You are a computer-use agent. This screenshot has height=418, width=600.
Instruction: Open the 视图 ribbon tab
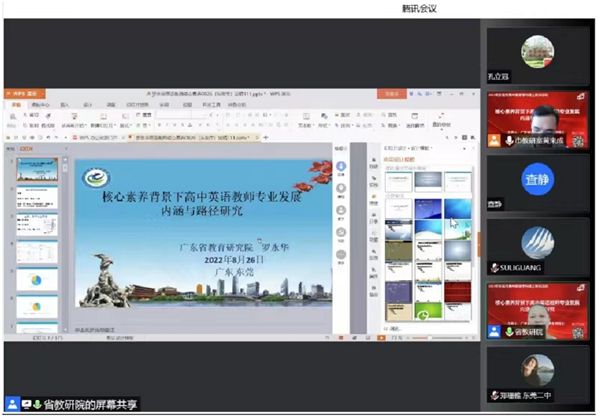[187, 104]
